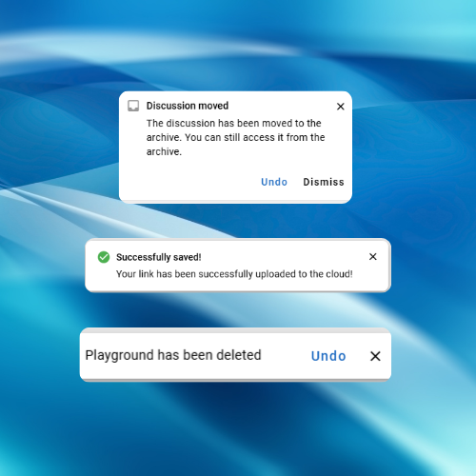This screenshot has height=476, width=476.
Task: Close the Successfully saved notification
Action: coord(373,256)
